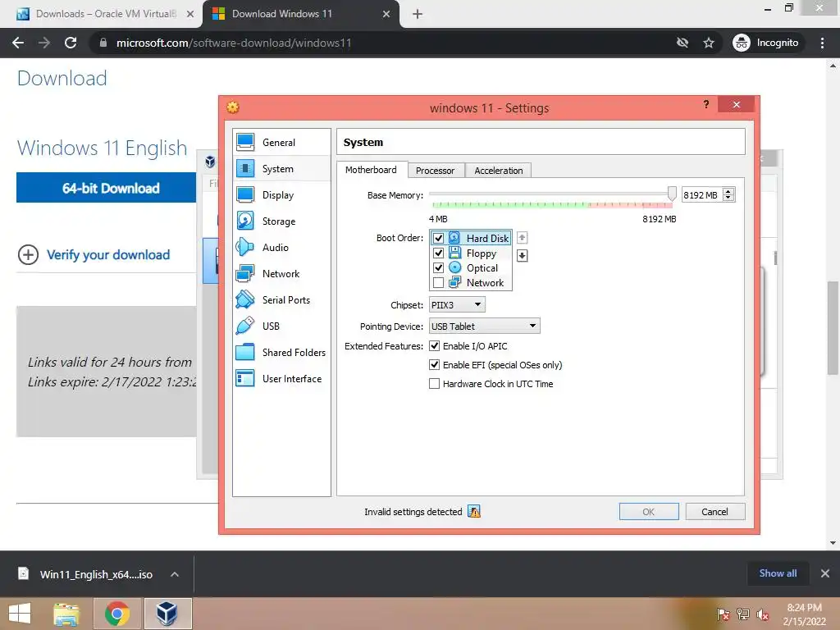Open User Interface settings icon
Viewport: 840px width, 630px height.
pyautogui.click(x=245, y=378)
